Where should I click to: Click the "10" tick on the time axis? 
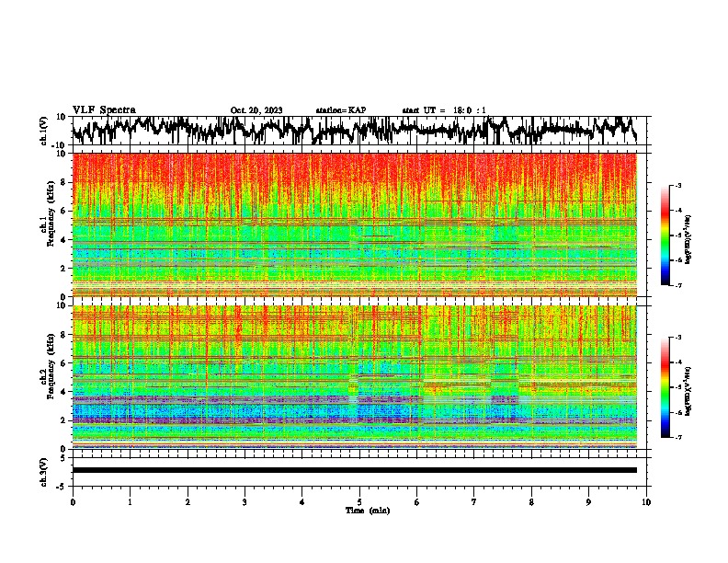tap(646, 502)
